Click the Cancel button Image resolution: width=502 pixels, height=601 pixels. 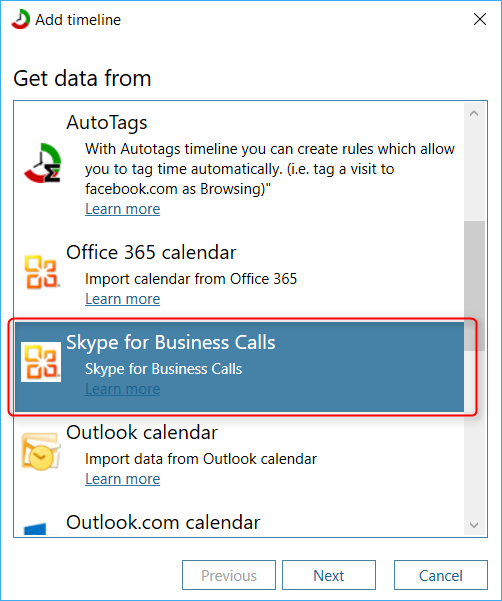pos(441,575)
